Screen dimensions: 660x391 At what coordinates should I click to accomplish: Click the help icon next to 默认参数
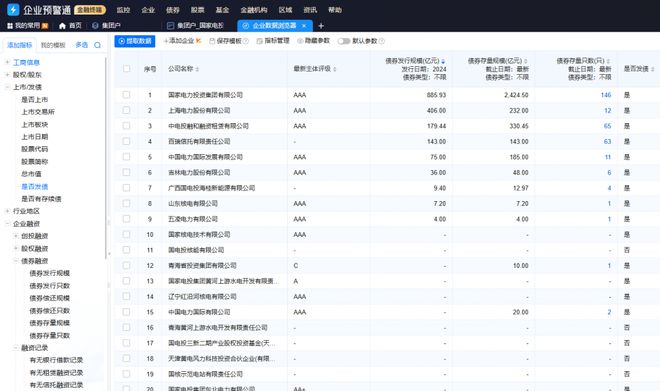pyautogui.click(x=382, y=41)
